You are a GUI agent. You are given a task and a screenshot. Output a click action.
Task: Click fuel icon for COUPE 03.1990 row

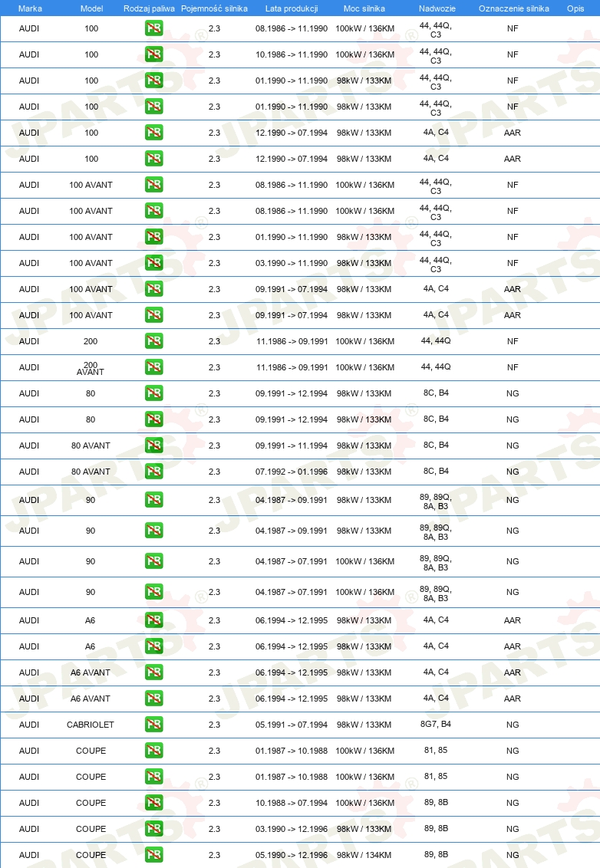pyautogui.click(x=154, y=829)
